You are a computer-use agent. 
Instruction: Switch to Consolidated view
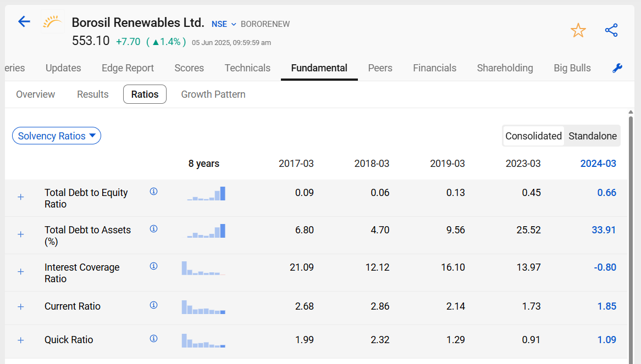(x=533, y=136)
